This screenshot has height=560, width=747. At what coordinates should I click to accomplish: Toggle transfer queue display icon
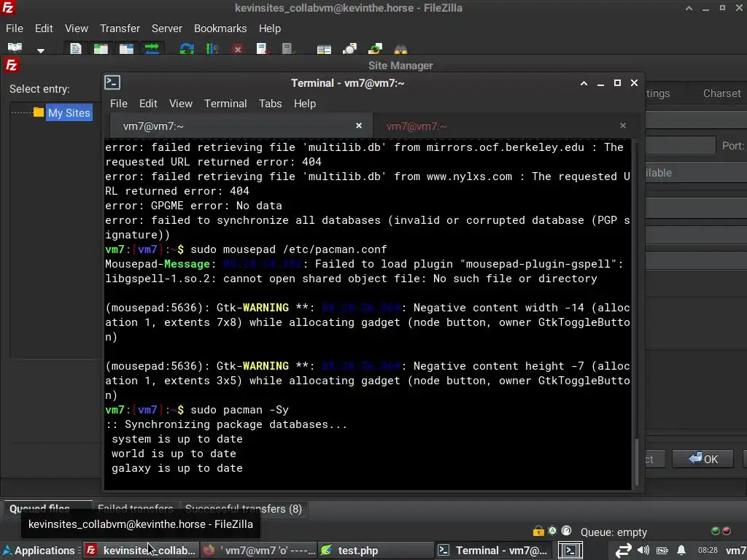coord(152,48)
